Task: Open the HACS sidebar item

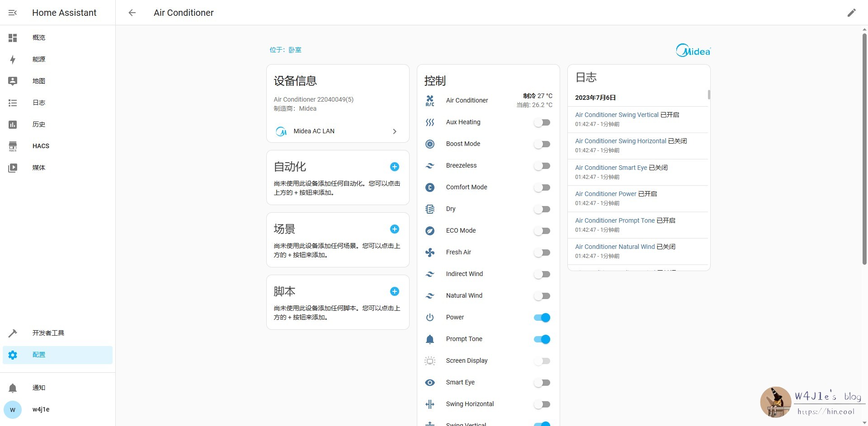Action: (x=41, y=146)
